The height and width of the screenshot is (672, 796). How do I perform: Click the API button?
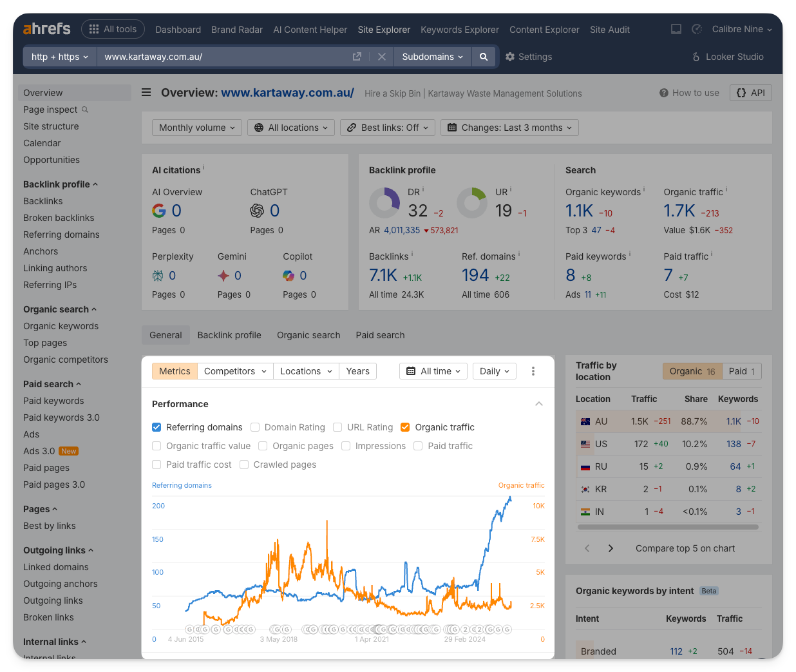click(750, 93)
